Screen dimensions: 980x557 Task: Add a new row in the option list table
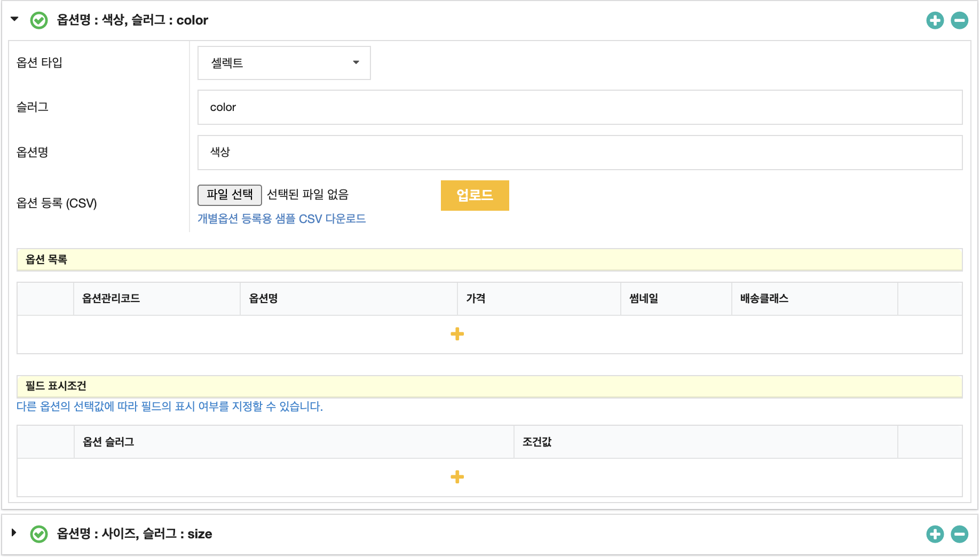click(457, 334)
